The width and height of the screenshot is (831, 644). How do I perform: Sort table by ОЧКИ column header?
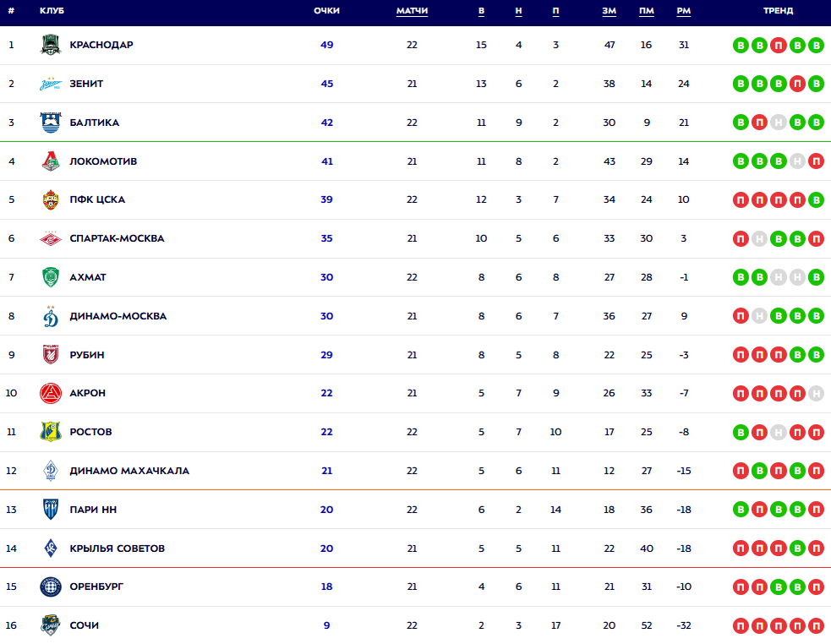(x=326, y=11)
